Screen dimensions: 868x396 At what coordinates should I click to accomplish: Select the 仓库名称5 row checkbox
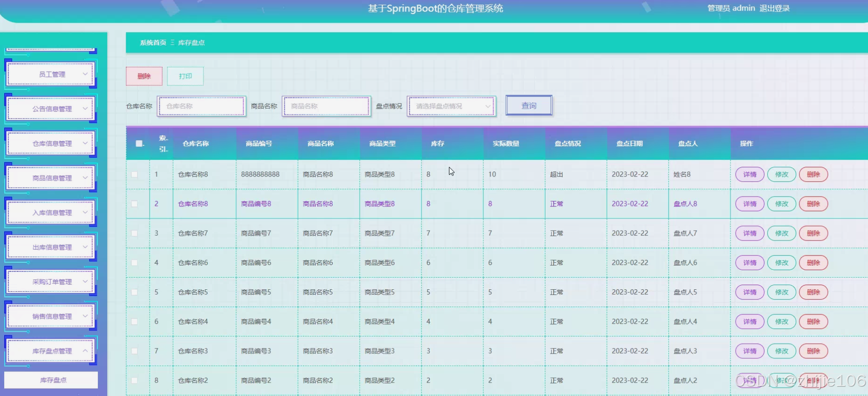click(x=134, y=292)
